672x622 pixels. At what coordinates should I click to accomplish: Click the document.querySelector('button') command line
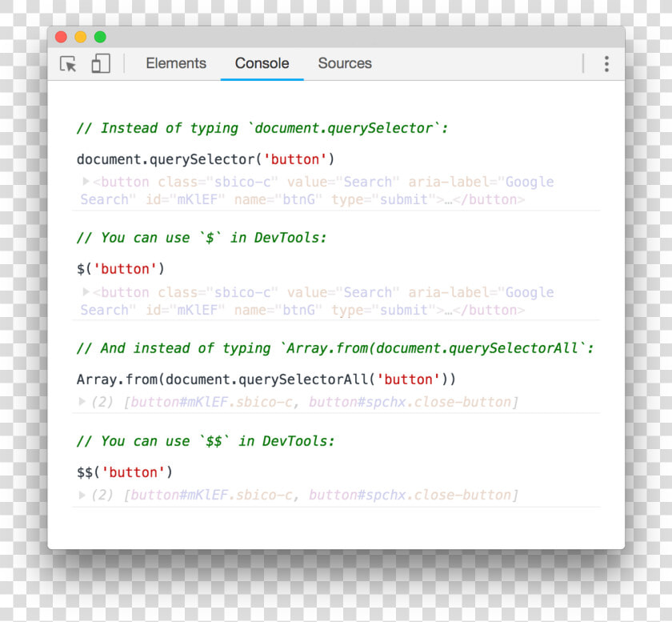pos(206,159)
